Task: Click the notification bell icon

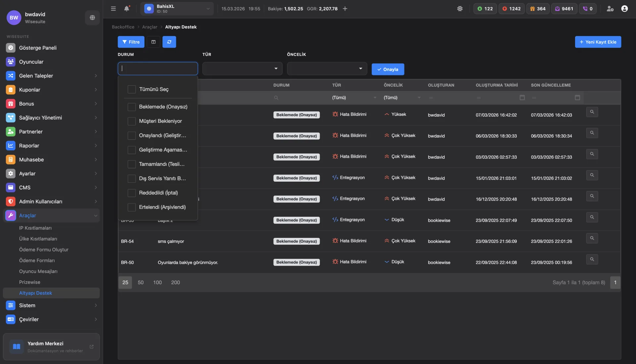Action: [127, 9]
